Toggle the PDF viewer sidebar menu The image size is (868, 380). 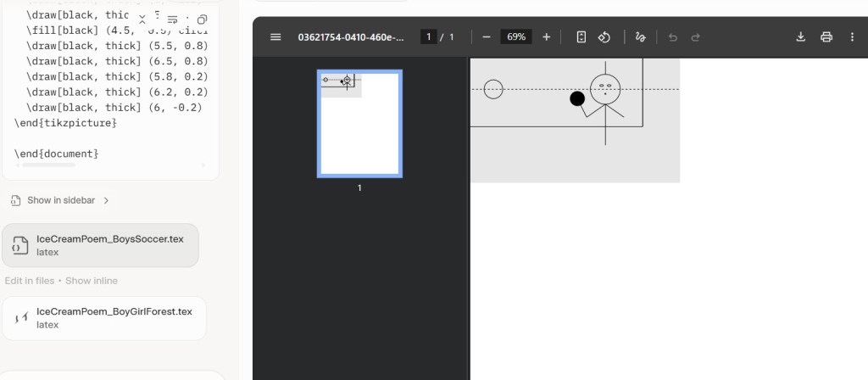275,37
